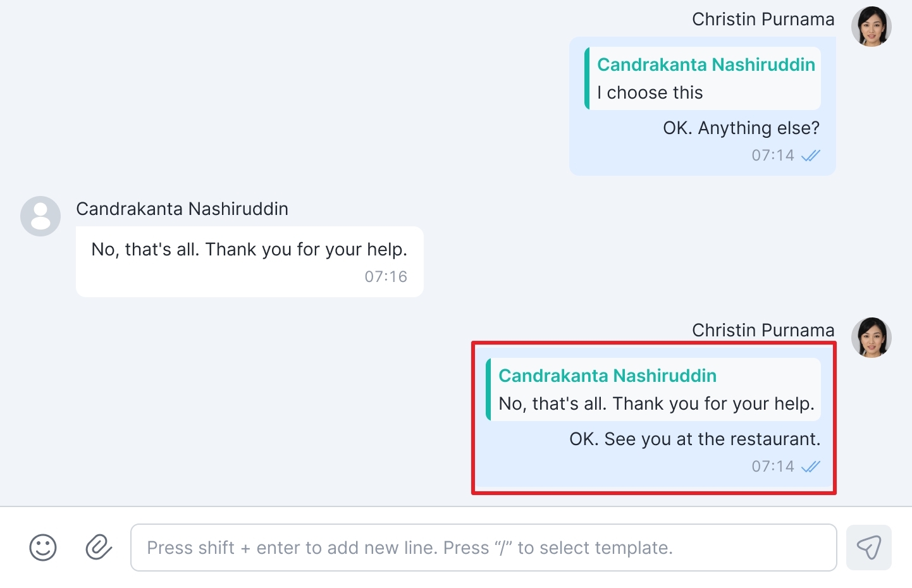The image size is (912, 588).
Task: Send the message with the paper plane button
Action: [x=869, y=548]
